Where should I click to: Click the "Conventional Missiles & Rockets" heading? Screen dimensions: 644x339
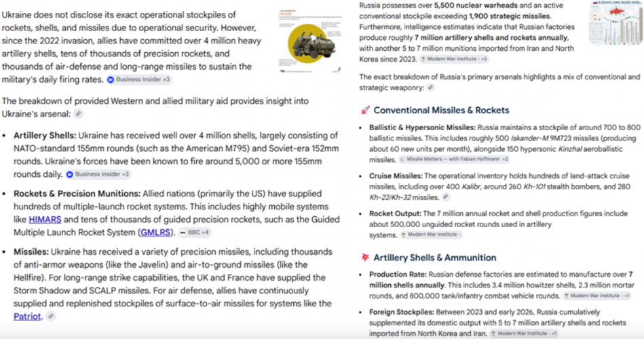point(441,111)
